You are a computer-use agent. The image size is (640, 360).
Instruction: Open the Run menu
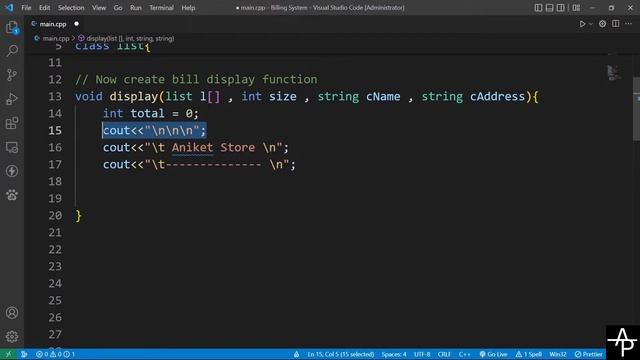[136, 8]
